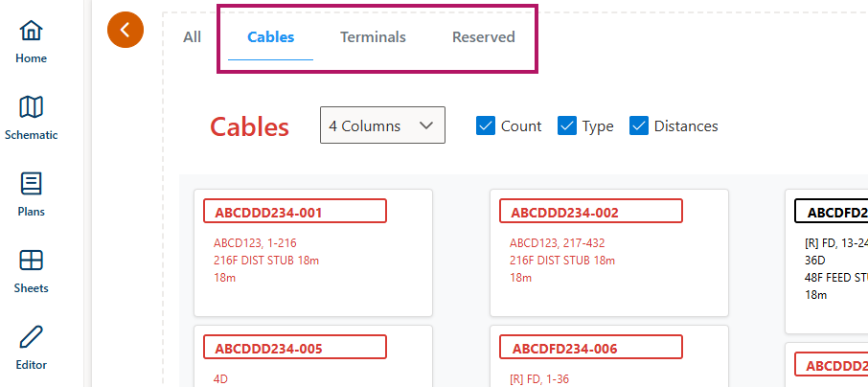This screenshot has height=387, width=868.
Task: Switch to the All tab
Action: (193, 37)
